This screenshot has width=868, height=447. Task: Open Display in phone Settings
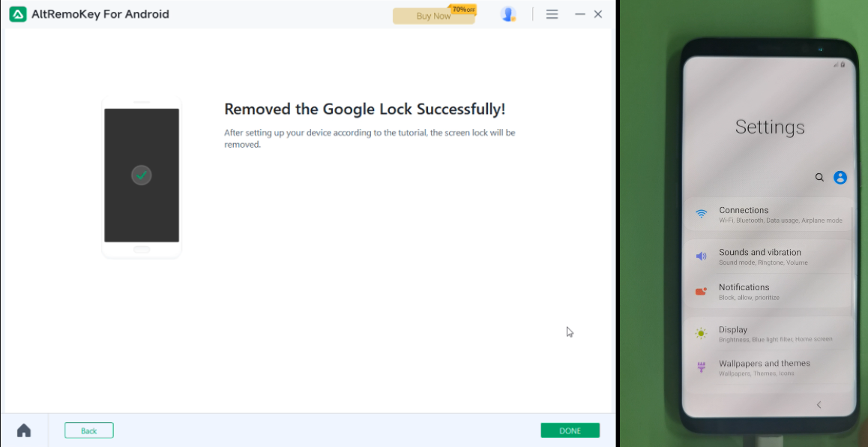tap(769, 334)
